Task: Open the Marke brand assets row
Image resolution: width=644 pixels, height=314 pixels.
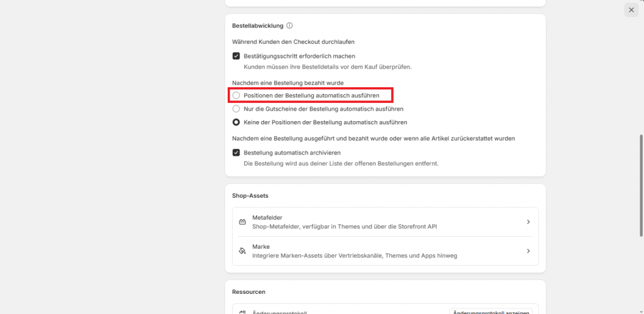Action: pyautogui.click(x=386, y=251)
